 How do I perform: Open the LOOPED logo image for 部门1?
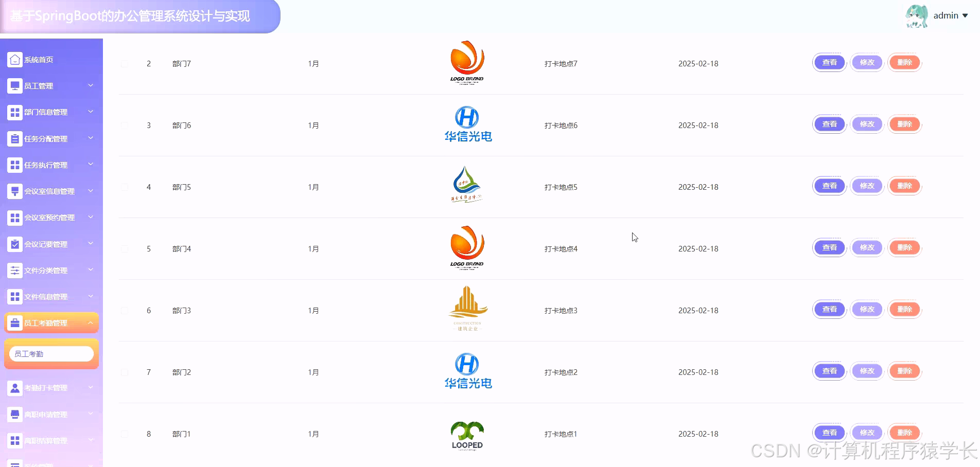click(x=467, y=436)
